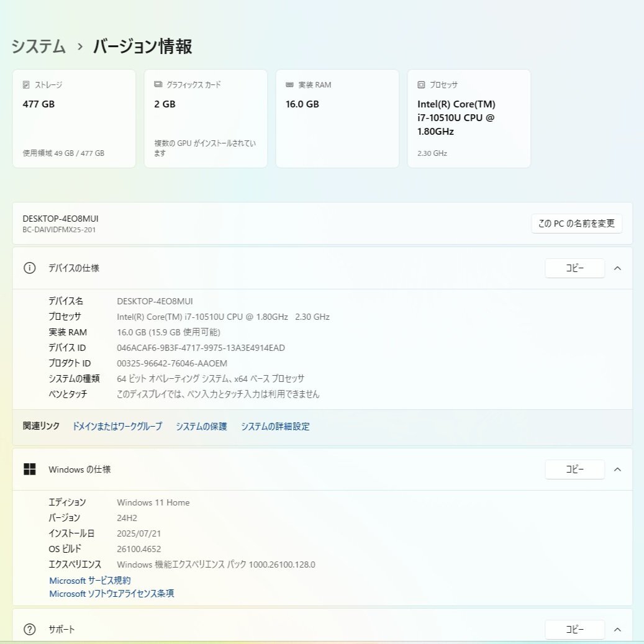This screenshot has width=644, height=644.
Task: Click 複数の GPU がインストールされています text
Action: point(205,148)
